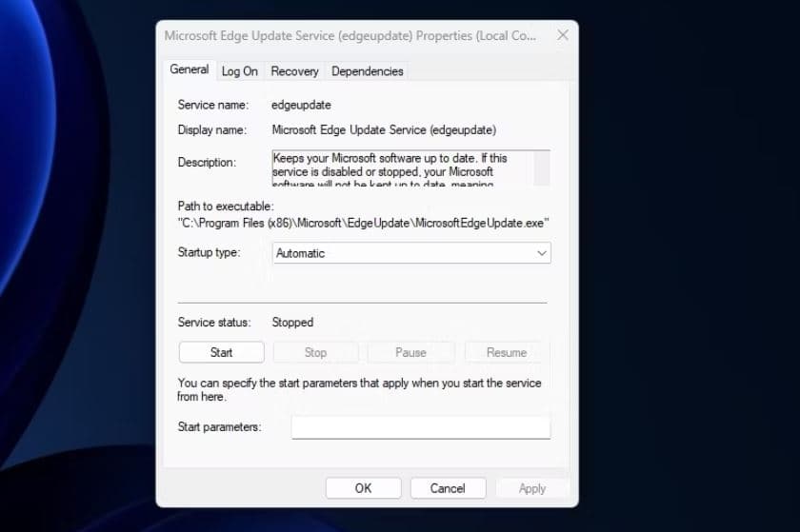Click the disabled Resume button

(507, 352)
